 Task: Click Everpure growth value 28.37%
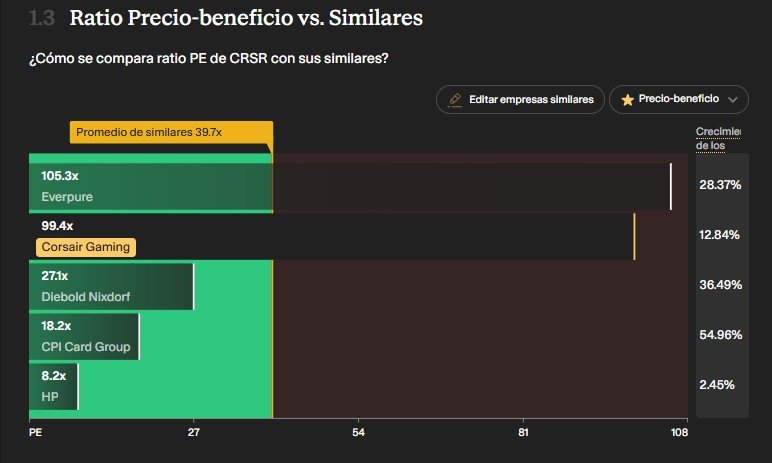tap(720, 185)
